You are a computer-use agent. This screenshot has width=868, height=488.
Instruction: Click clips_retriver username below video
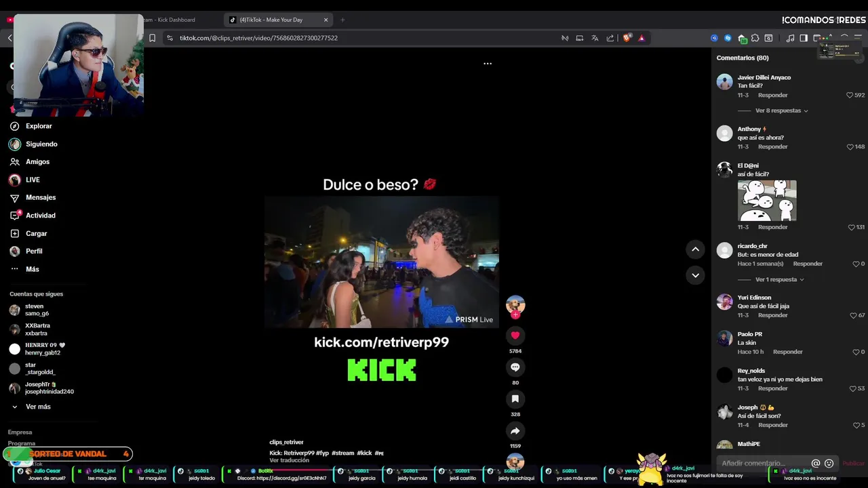coord(286,442)
